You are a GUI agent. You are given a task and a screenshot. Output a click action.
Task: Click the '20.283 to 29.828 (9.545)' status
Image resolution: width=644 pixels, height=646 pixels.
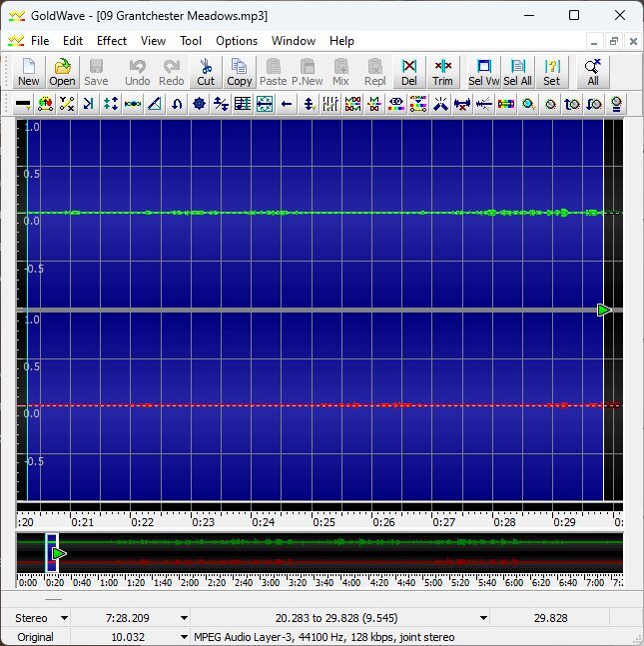(336, 618)
